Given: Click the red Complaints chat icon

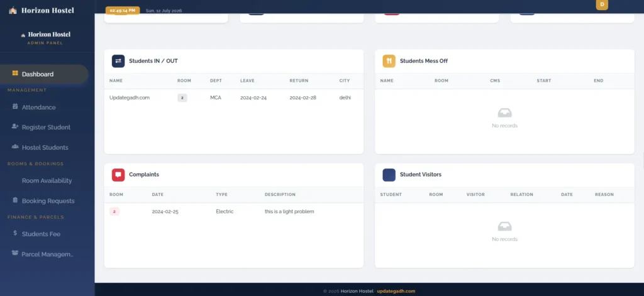Looking at the screenshot, I should [118, 175].
